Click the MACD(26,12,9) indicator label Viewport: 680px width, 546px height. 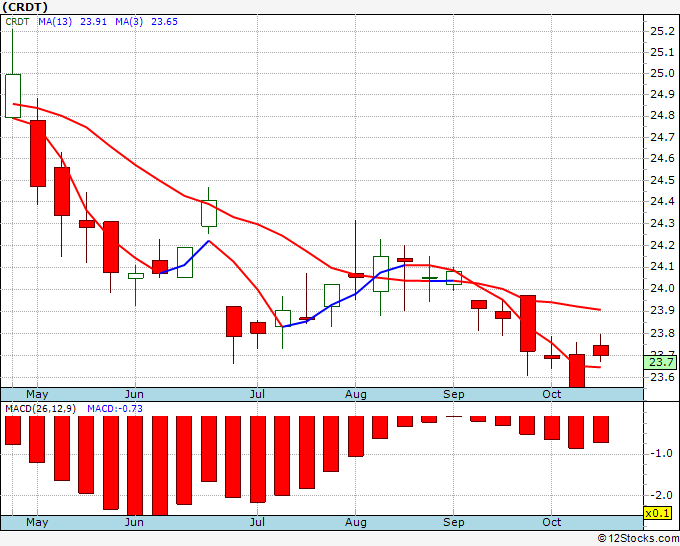40,409
